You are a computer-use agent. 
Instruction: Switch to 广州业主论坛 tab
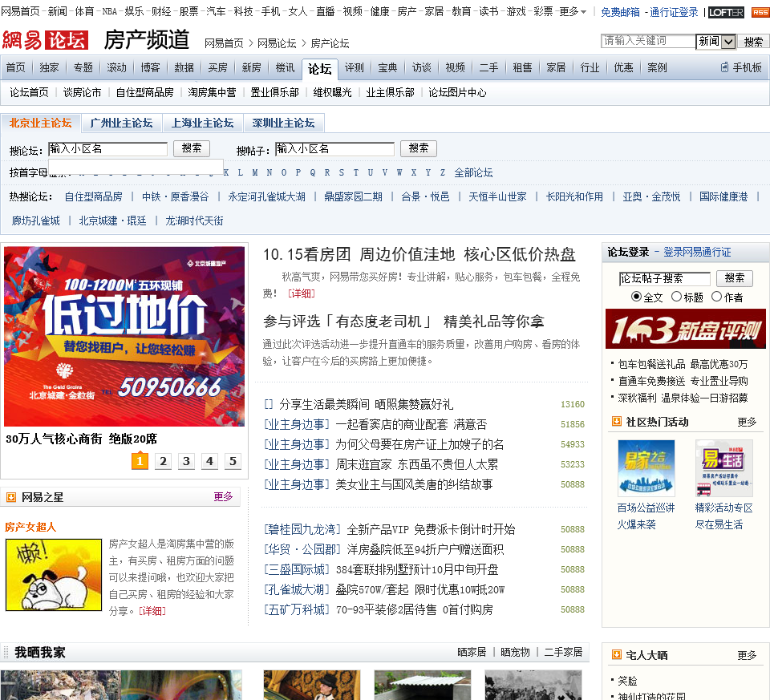pyautogui.click(x=121, y=123)
